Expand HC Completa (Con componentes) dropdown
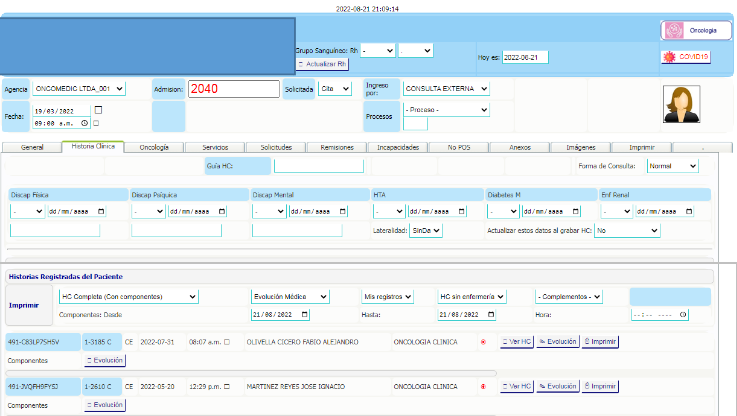Screen dimensions: 737x416 (x=128, y=296)
